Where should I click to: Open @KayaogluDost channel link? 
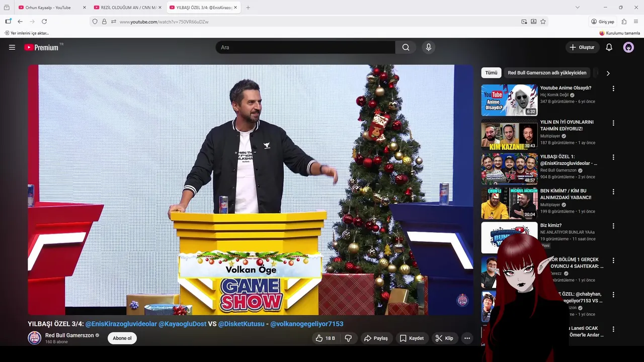[x=182, y=324]
